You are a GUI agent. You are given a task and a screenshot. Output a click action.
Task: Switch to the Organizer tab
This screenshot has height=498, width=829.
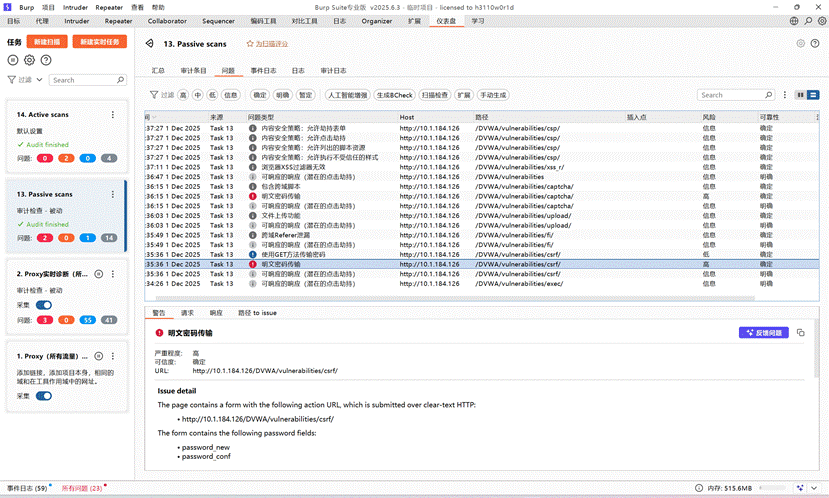[377, 21]
